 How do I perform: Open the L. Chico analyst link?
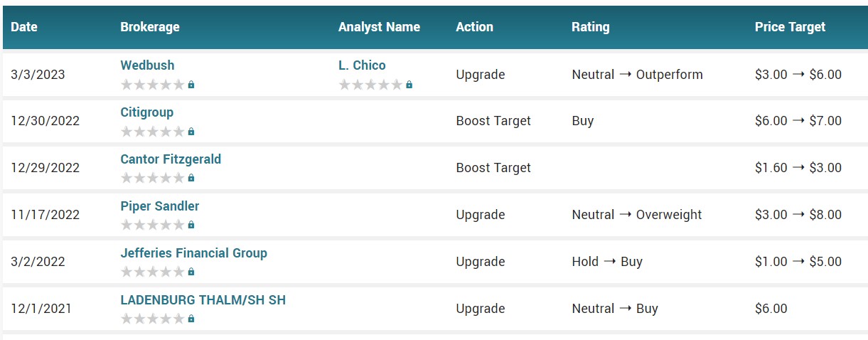tap(362, 65)
